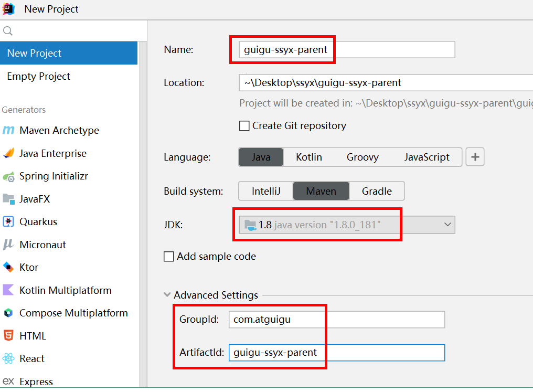Open the JDK version dropdown
Viewport: 533px width, 392px height.
pyautogui.click(x=447, y=225)
